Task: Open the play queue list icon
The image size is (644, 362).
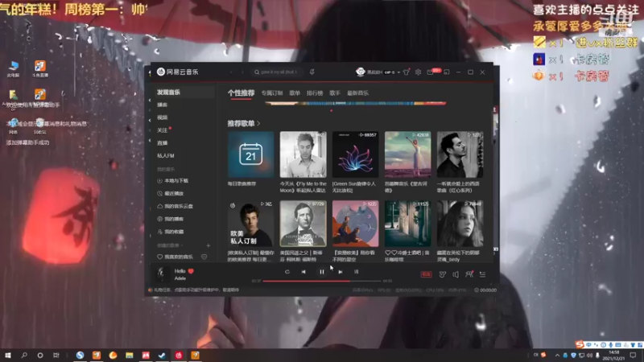Action: tap(482, 274)
